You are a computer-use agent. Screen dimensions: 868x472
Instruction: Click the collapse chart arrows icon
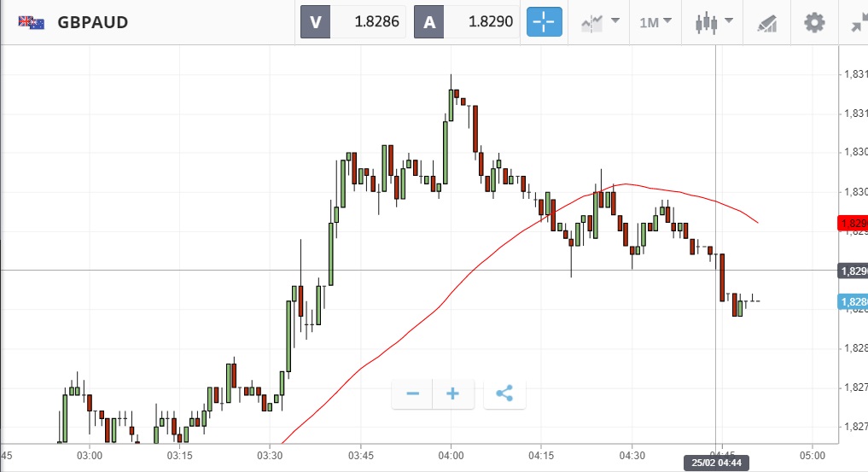[x=859, y=23]
